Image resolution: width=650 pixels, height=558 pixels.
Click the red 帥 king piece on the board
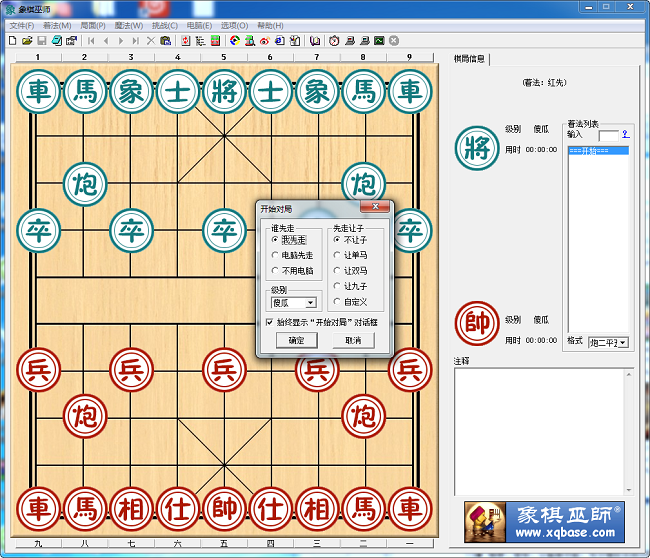[224, 509]
